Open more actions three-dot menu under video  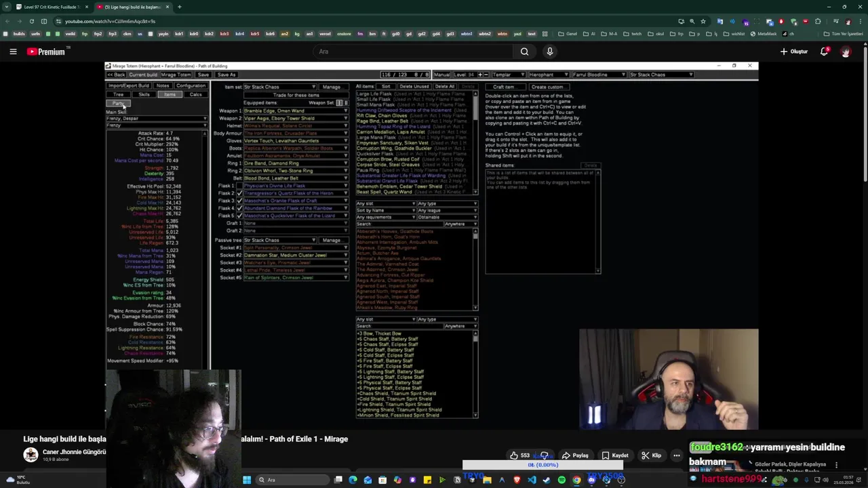pos(677,455)
